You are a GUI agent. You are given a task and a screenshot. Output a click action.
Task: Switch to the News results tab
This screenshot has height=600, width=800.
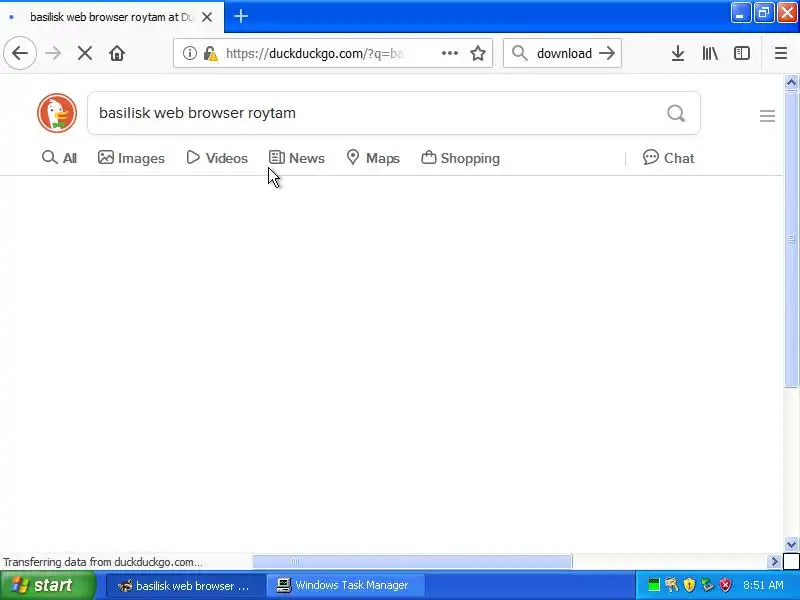(x=296, y=158)
